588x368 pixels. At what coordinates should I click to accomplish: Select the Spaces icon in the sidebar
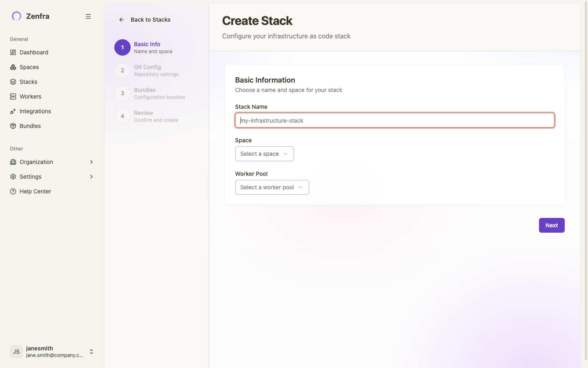pyautogui.click(x=13, y=67)
